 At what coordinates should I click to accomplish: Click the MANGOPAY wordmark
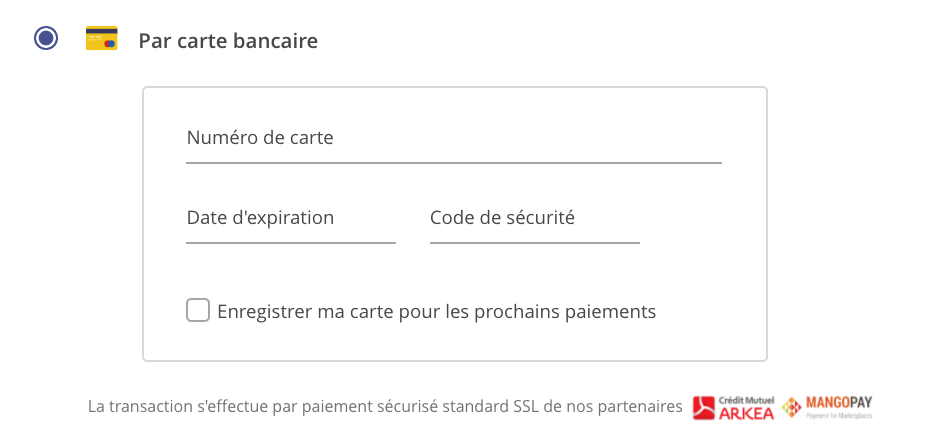(x=839, y=403)
